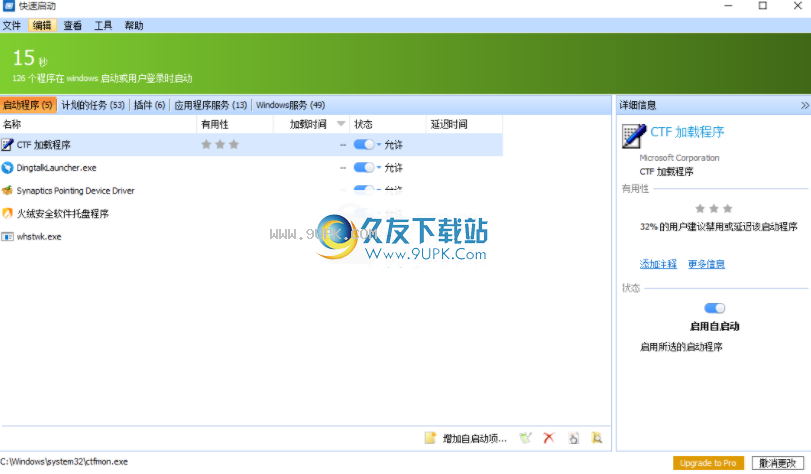Open the 更多信息 link
This screenshot has height=474, width=811.
click(x=706, y=264)
